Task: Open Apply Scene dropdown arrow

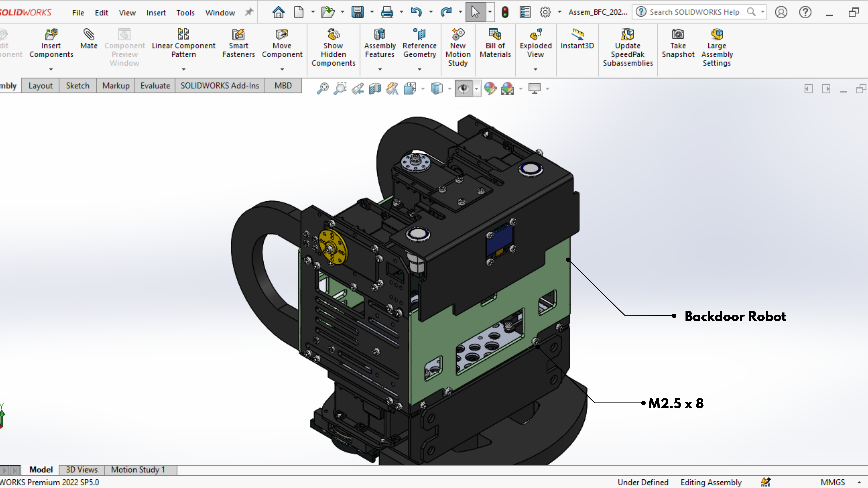Action: coord(521,89)
